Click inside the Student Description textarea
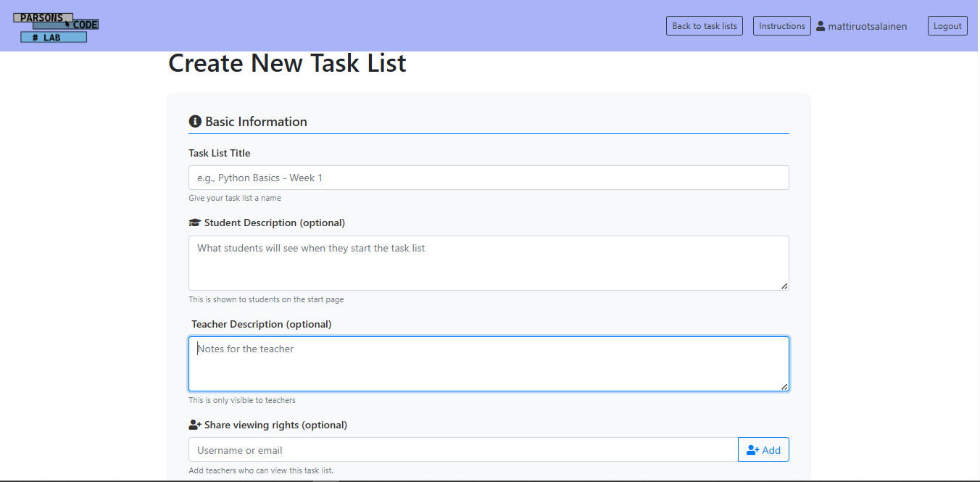980x482 pixels. [489, 262]
